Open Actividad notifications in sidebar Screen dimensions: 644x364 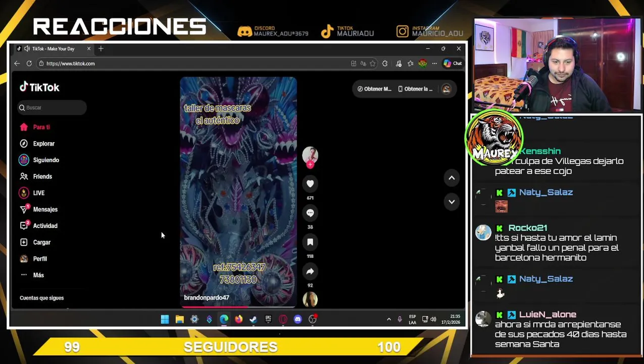click(x=38, y=225)
